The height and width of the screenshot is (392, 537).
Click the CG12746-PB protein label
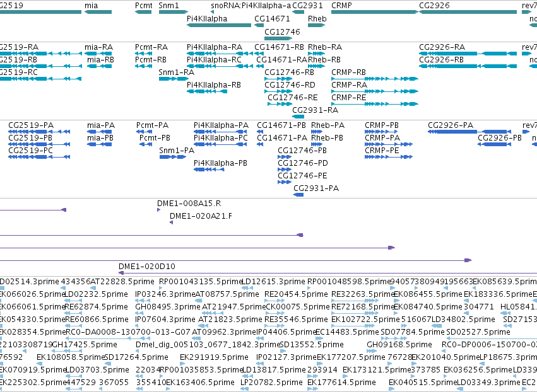point(302,151)
